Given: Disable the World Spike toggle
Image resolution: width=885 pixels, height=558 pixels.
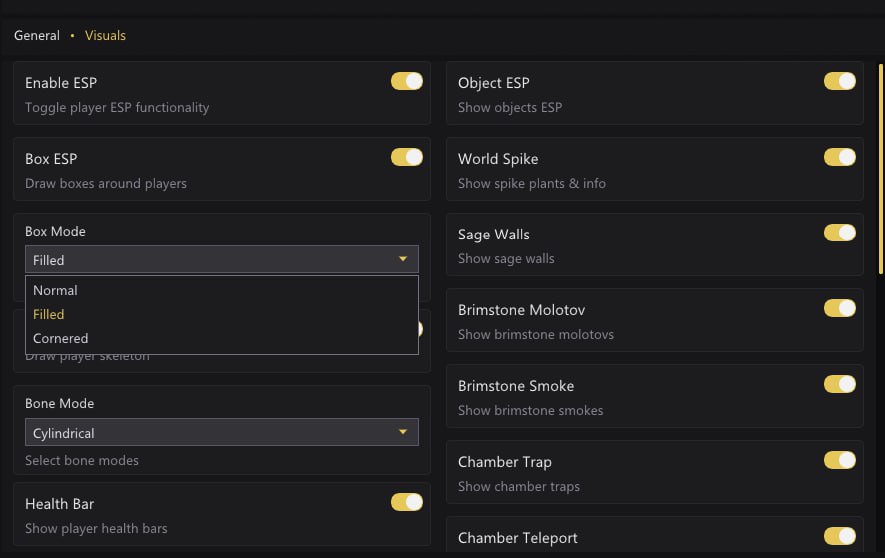Looking at the screenshot, I should 839,157.
